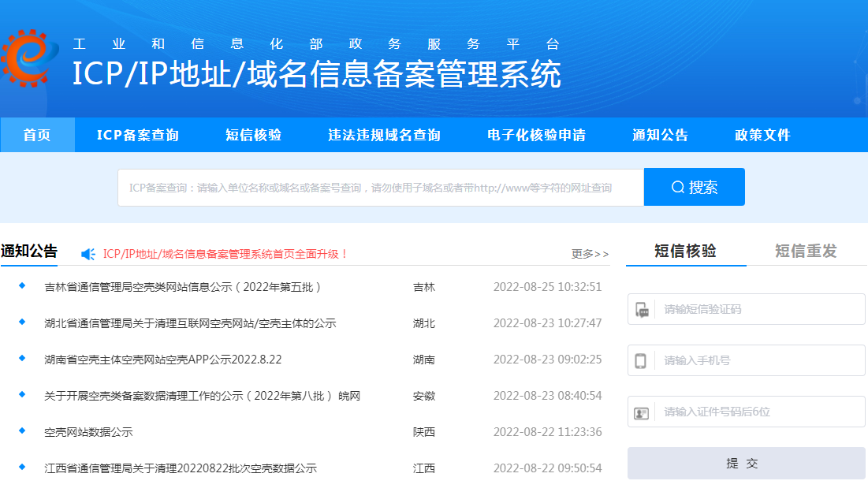Click the ID card icon in the certificate field
Image resolution: width=868 pixels, height=492 pixels.
643,412
